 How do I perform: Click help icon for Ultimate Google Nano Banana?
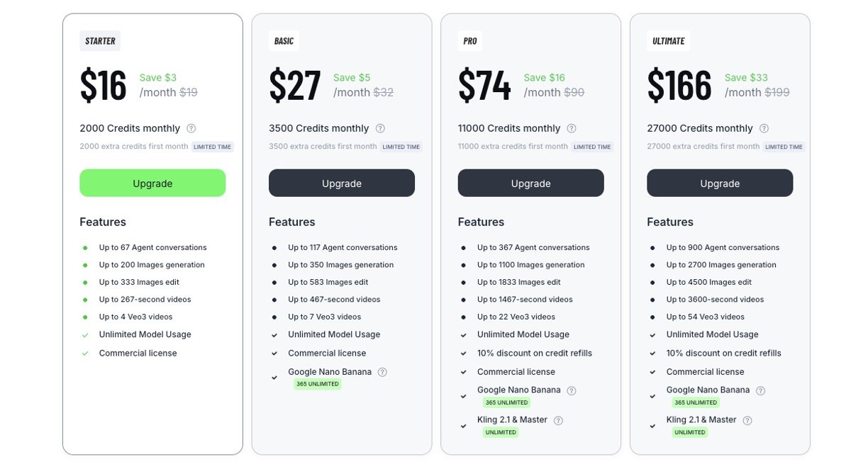coord(761,390)
